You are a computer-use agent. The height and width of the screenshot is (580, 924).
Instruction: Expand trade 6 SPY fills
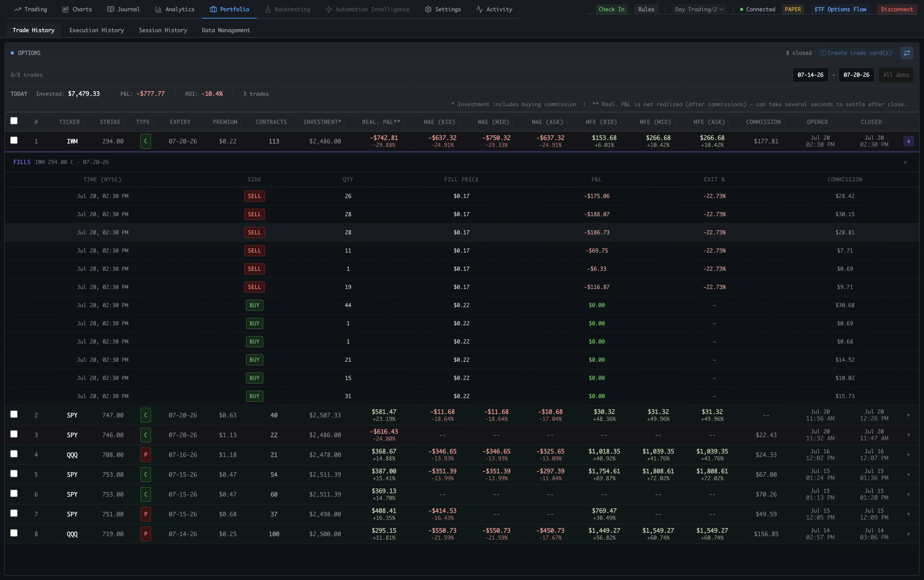(908, 494)
